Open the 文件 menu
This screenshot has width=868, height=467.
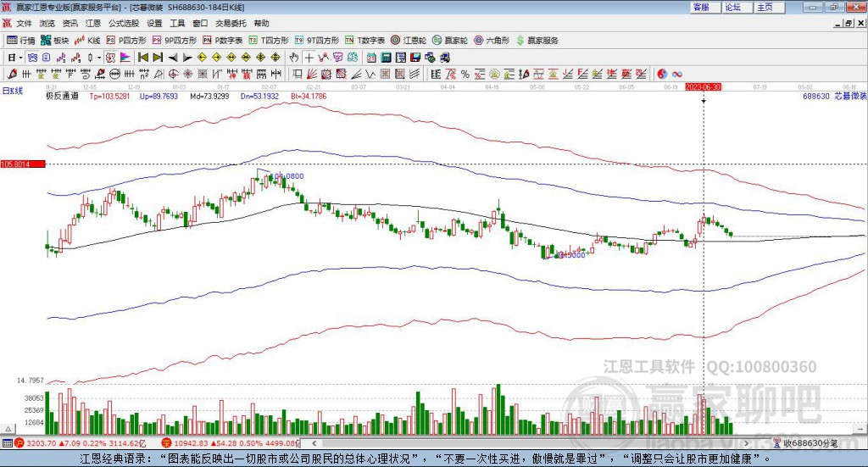[25, 23]
